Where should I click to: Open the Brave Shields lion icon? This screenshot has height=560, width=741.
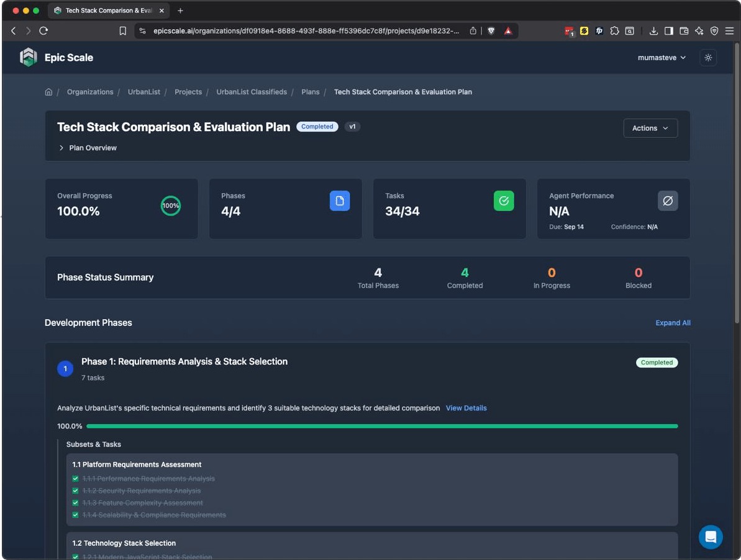pyautogui.click(x=491, y=30)
